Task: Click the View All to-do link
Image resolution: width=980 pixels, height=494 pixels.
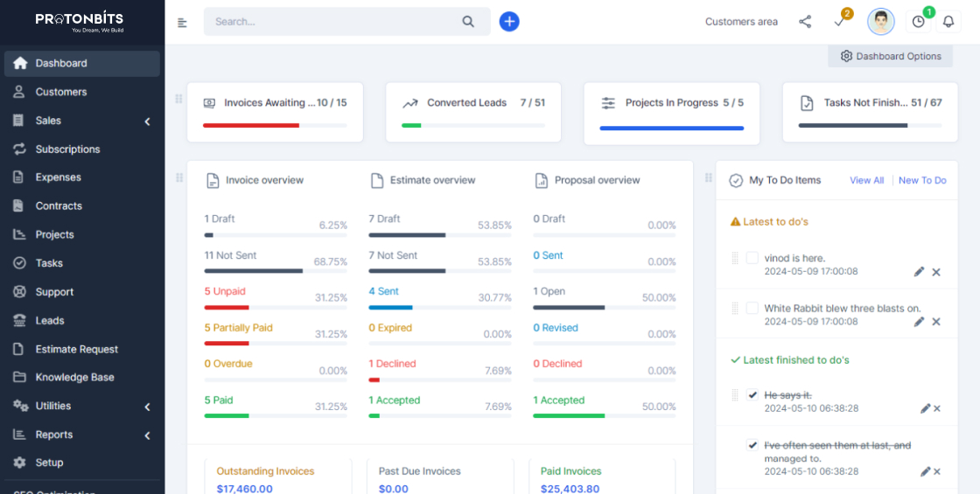Action: click(x=866, y=180)
